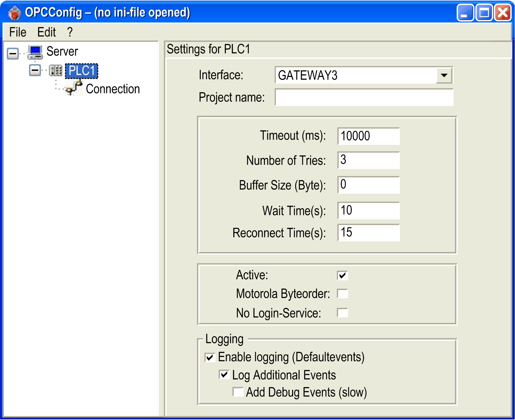Open the ? help menu
515x420 pixels.
70,32
